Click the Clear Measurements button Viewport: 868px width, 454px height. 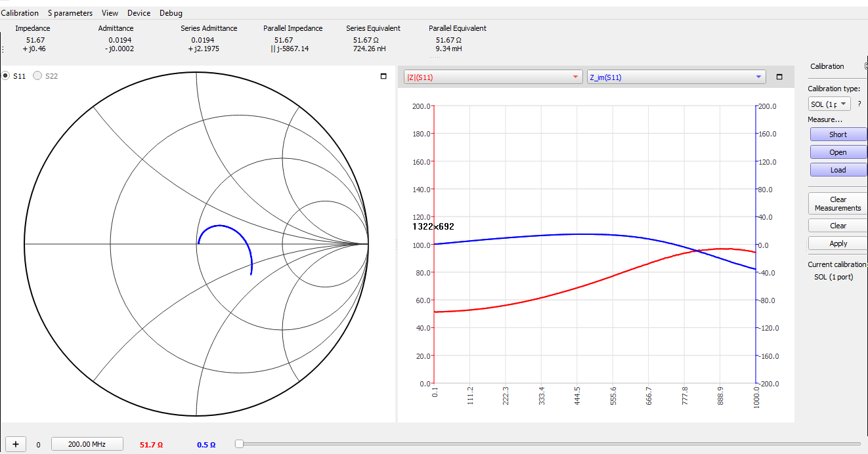838,203
